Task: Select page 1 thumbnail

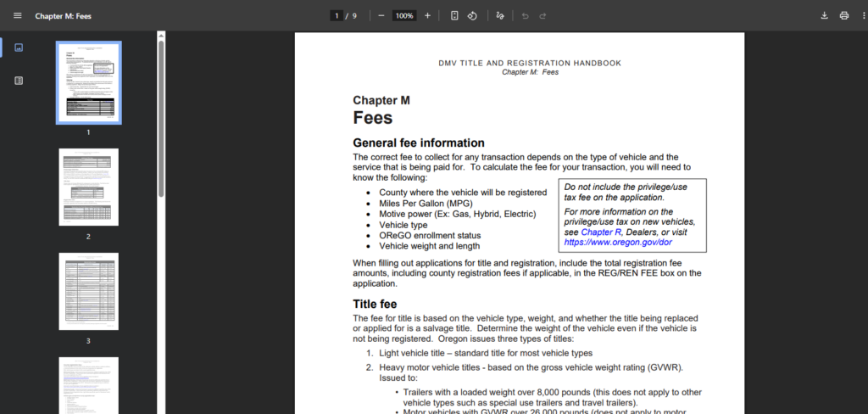Action: tap(88, 81)
